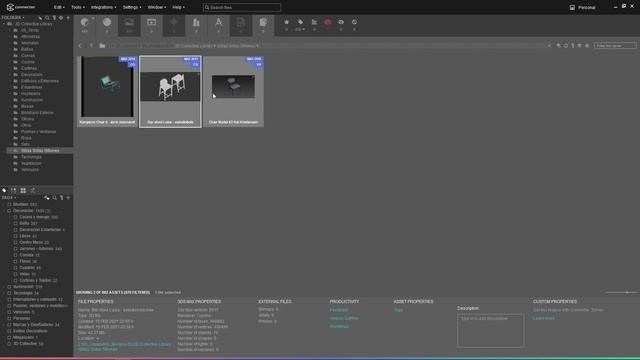
Task: Select the buildings file type filter icon
Action: point(196,22)
